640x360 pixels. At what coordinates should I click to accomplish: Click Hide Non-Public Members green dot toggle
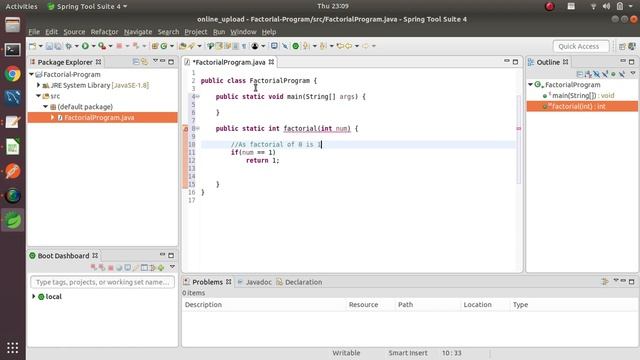tap(613, 74)
